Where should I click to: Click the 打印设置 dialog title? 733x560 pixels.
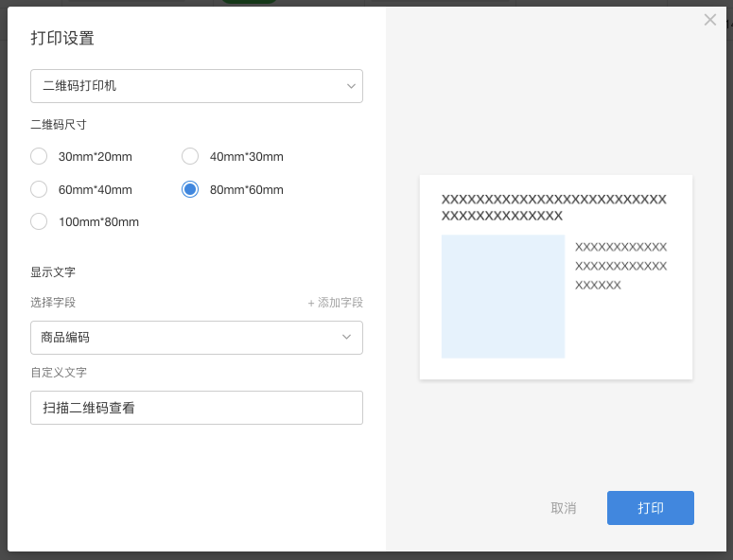pyautogui.click(x=62, y=39)
